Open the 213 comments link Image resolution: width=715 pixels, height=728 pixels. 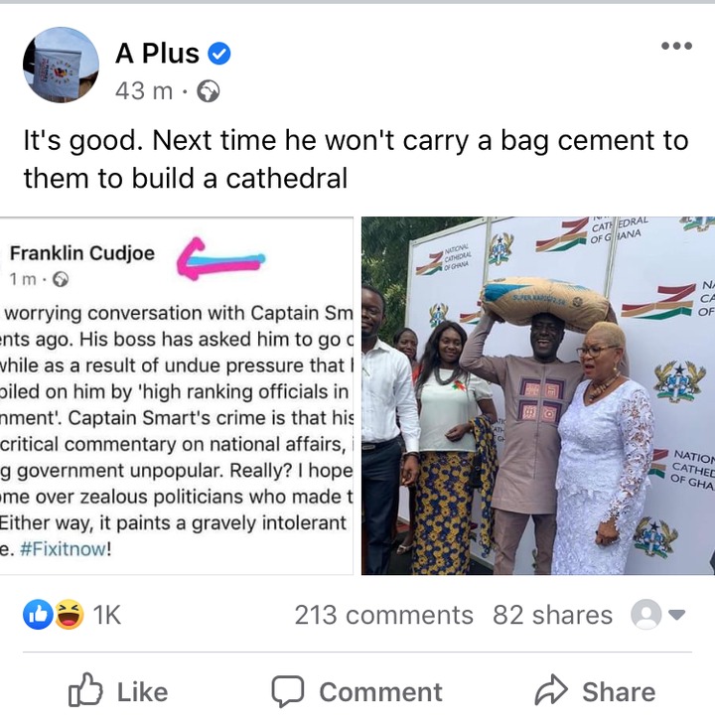click(384, 615)
